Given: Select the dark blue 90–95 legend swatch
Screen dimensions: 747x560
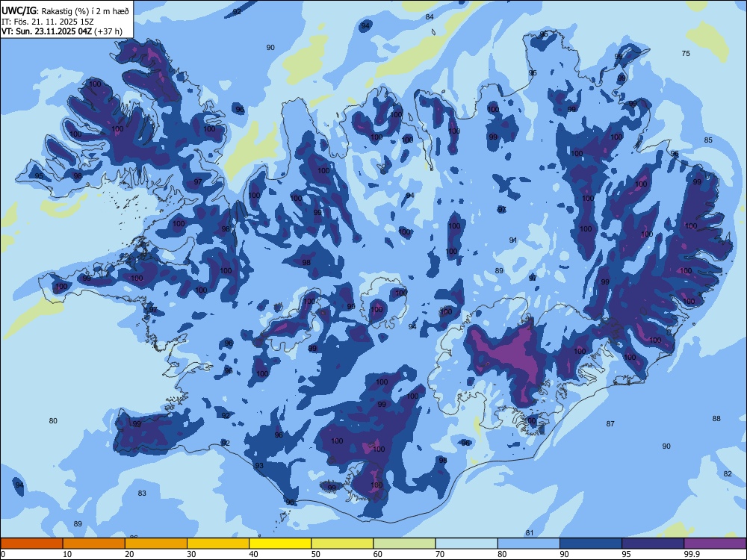Looking at the screenshot, I should pos(591,544).
